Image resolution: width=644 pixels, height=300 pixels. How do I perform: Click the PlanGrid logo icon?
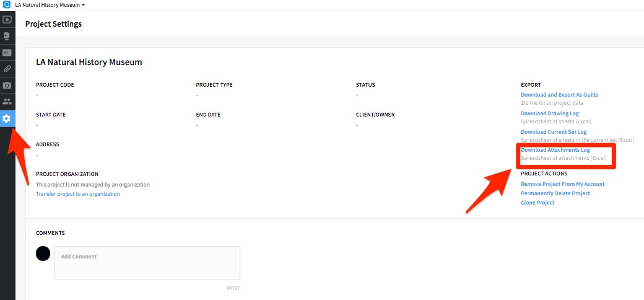click(x=7, y=5)
